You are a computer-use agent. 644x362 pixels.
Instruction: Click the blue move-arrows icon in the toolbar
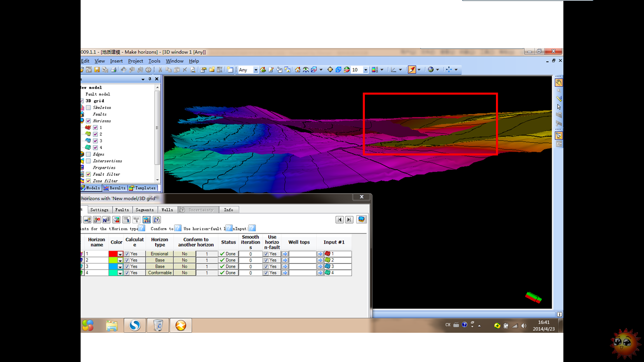[x=449, y=70]
